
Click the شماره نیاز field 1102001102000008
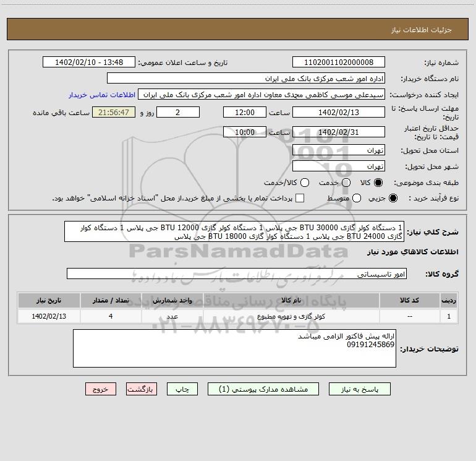point(339,62)
